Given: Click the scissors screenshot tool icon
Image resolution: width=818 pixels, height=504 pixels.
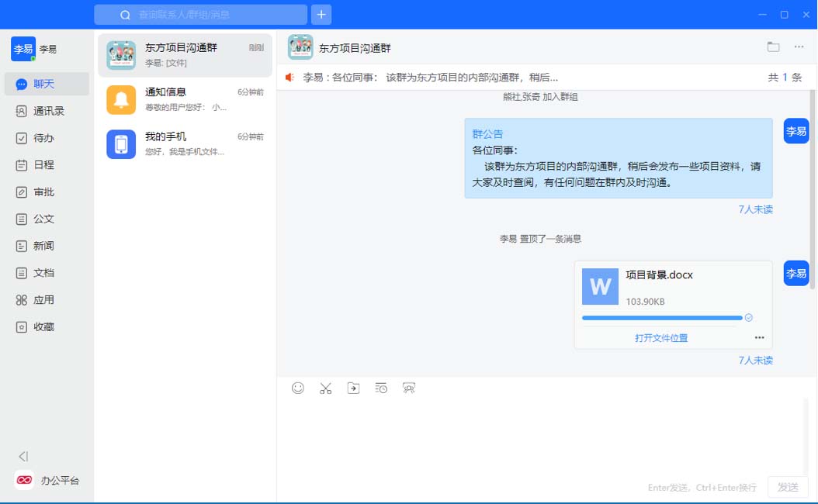Looking at the screenshot, I should point(325,388).
